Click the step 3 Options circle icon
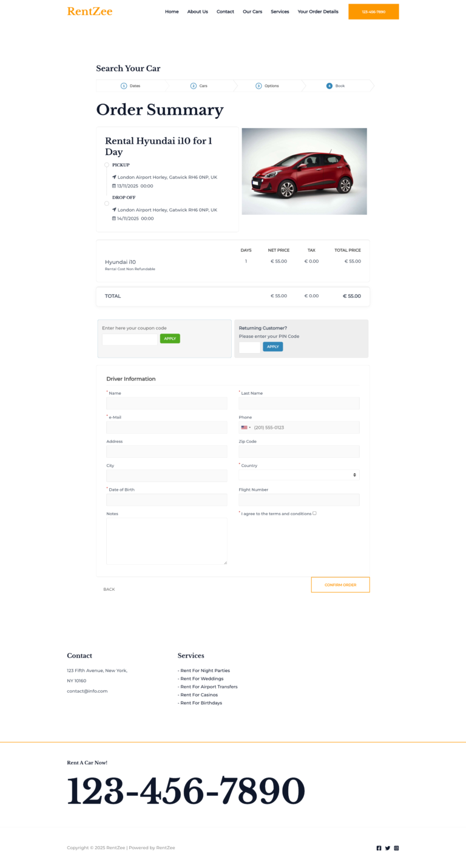The height and width of the screenshot is (868, 466). tap(258, 86)
